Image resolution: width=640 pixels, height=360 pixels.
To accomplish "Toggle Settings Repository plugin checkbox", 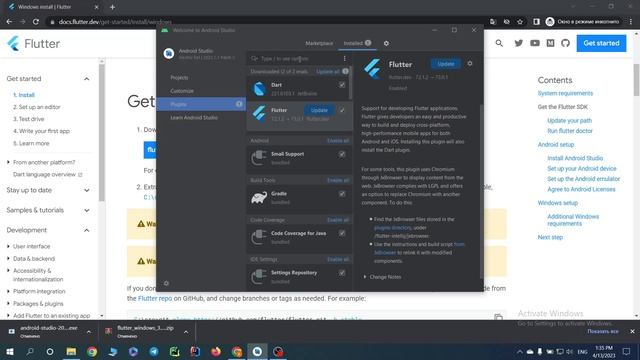I will 342,273.
